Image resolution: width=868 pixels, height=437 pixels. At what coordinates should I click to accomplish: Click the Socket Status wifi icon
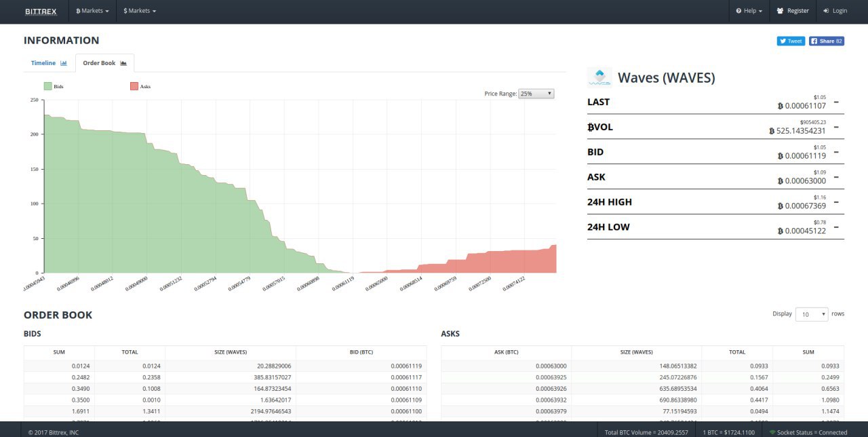point(772,432)
